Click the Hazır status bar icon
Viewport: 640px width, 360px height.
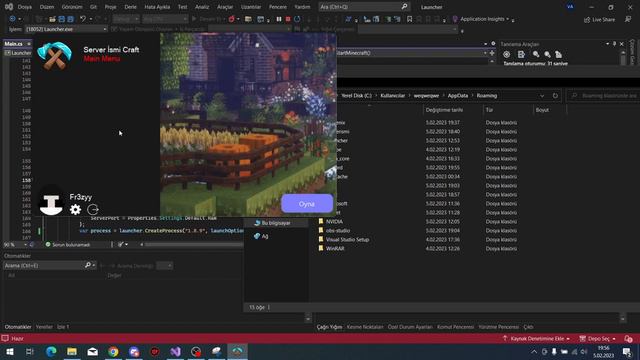click(5, 339)
